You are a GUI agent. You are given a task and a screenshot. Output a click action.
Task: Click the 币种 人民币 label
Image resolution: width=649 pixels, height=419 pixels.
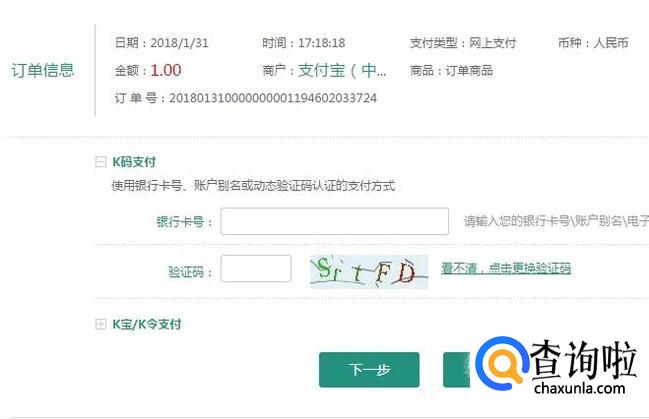[x=593, y=43]
